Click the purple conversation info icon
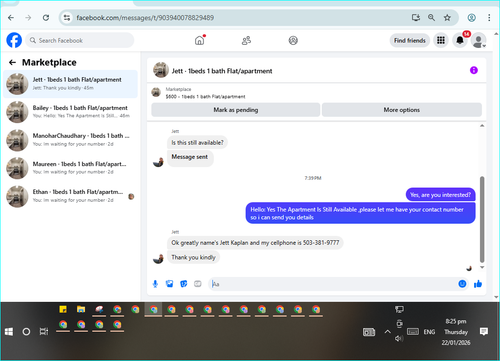Viewport: 500px width, 361px height. click(x=474, y=70)
